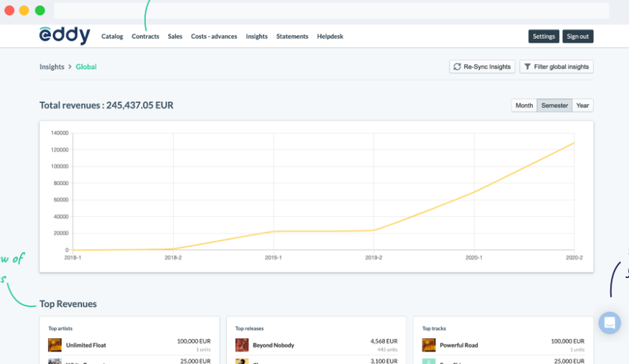This screenshot has height=364, width=629.
Task: Open the Statements page
Action: pos(292,36)
